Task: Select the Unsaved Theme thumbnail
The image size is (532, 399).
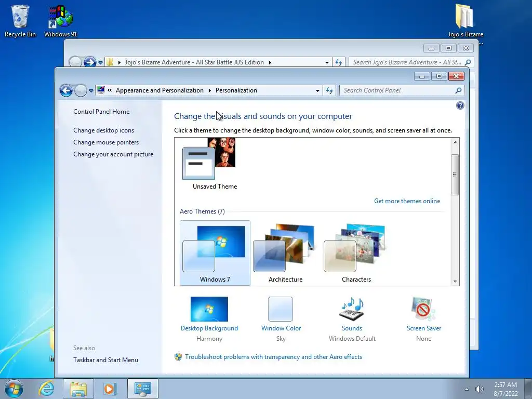Action: 215,164
